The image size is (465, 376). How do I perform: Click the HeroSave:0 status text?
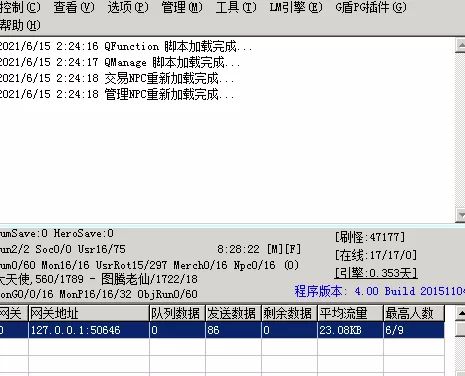coord(84,233)
